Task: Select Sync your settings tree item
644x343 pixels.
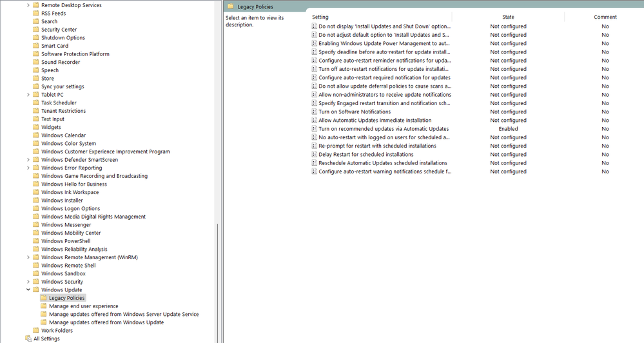Action: coord(63,86)
